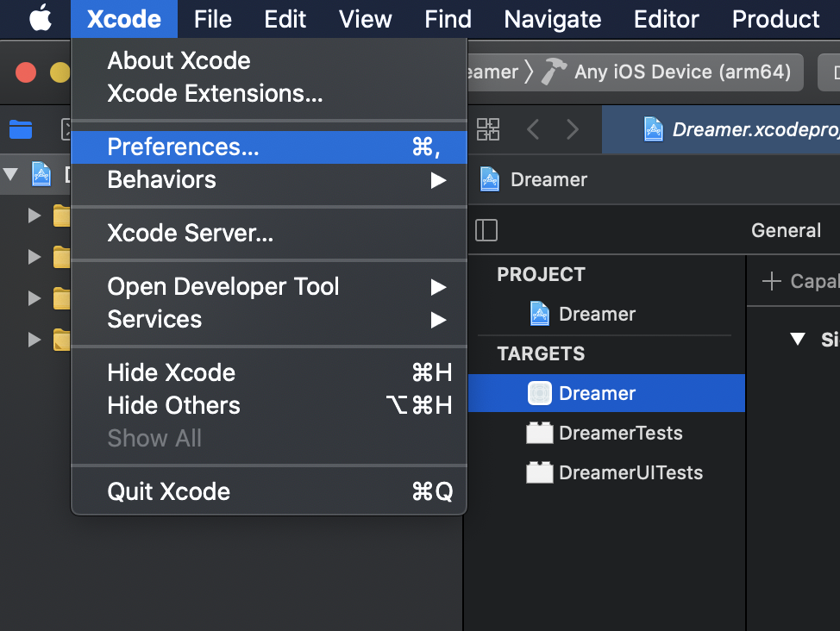The height and width of the screenshot is (631, 840).
Task: Click the Dreamer breadcrumb in jump bar
Action: [549, 179]
